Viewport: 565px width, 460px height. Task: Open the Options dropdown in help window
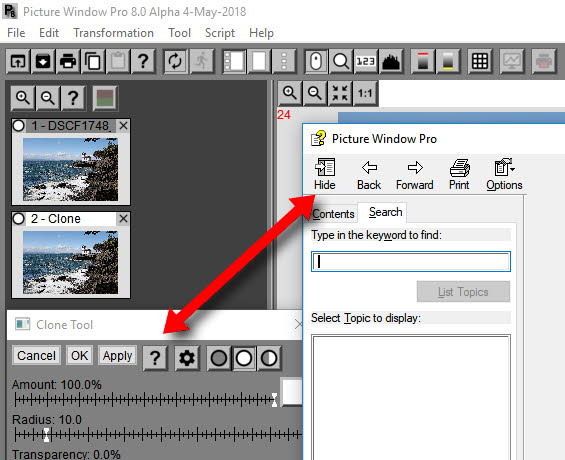pos(504,174)
